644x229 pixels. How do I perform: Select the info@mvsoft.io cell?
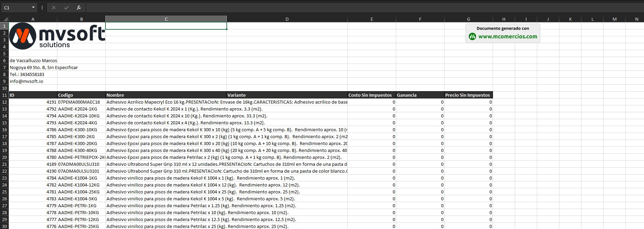[33, 81]
